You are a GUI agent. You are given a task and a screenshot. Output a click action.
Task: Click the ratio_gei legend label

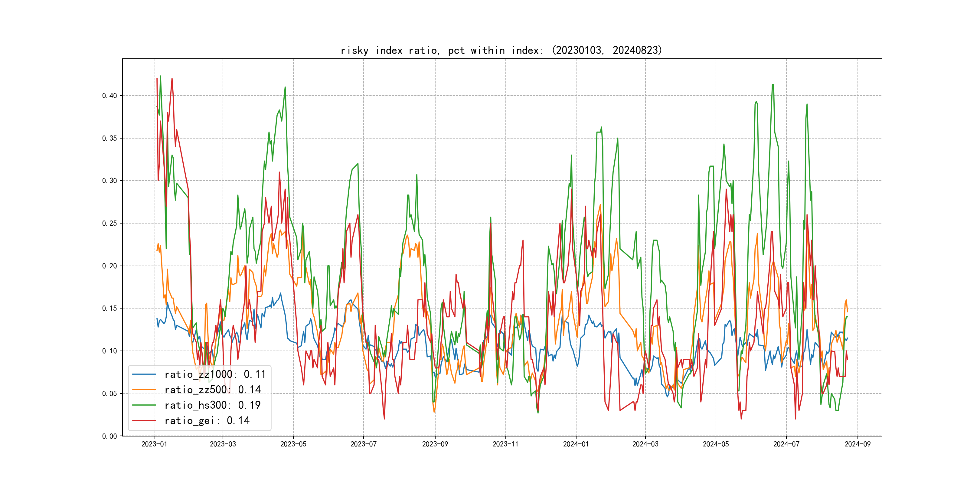(207, 420)
